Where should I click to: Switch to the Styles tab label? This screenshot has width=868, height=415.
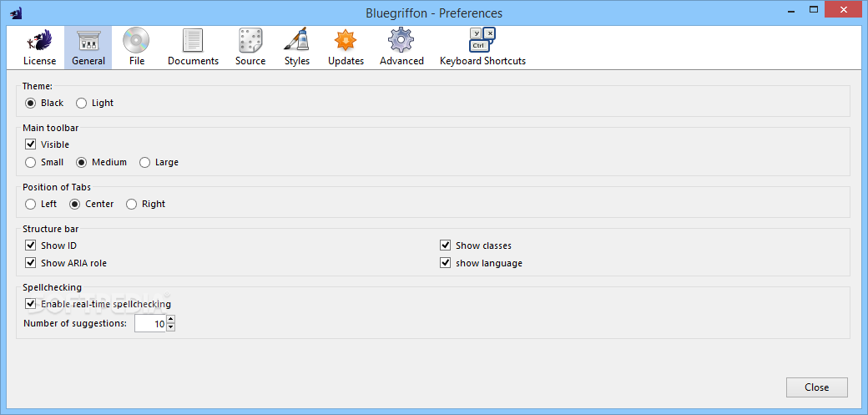click(297, 61)
